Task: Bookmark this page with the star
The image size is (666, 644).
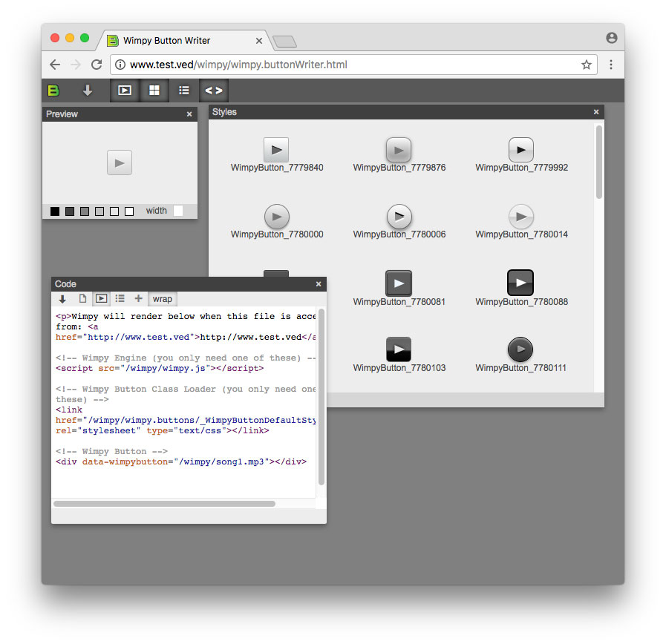Action: (x=586, y=65)
